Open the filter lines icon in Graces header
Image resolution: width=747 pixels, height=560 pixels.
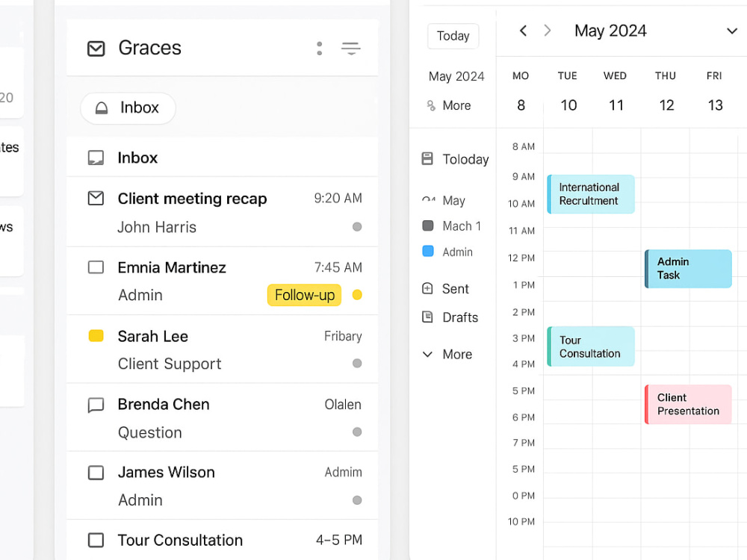click(x=350, y=48)
